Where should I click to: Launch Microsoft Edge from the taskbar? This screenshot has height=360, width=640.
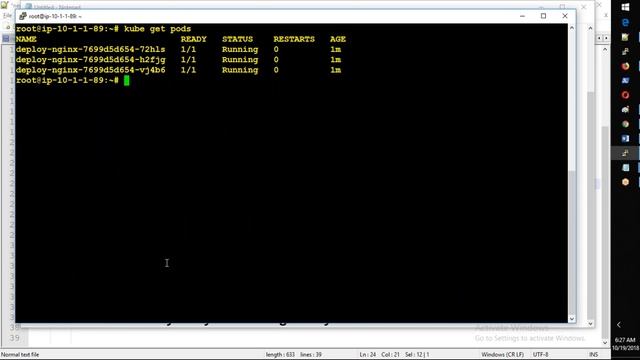click(625, 22)
